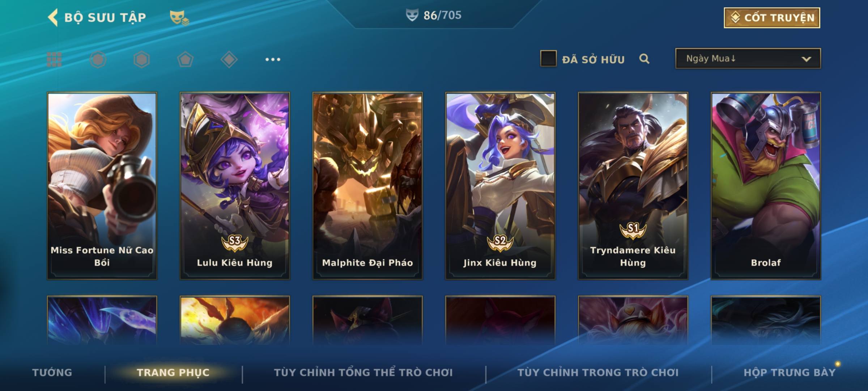
Task: Open the mask and coins icon
Action: 179,17
